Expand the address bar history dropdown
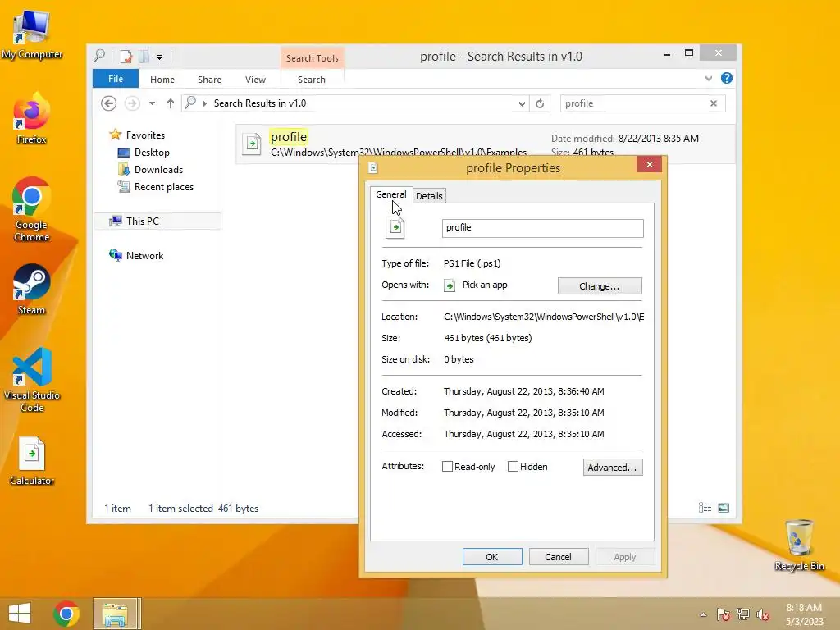Viewport: 840px width, 630px height. click(x=522, y=103)
